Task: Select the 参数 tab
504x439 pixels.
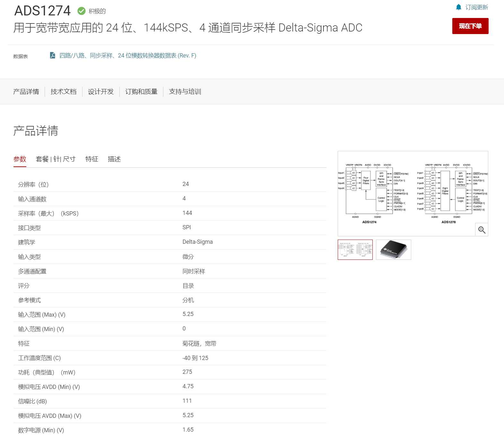Action: 20,159
